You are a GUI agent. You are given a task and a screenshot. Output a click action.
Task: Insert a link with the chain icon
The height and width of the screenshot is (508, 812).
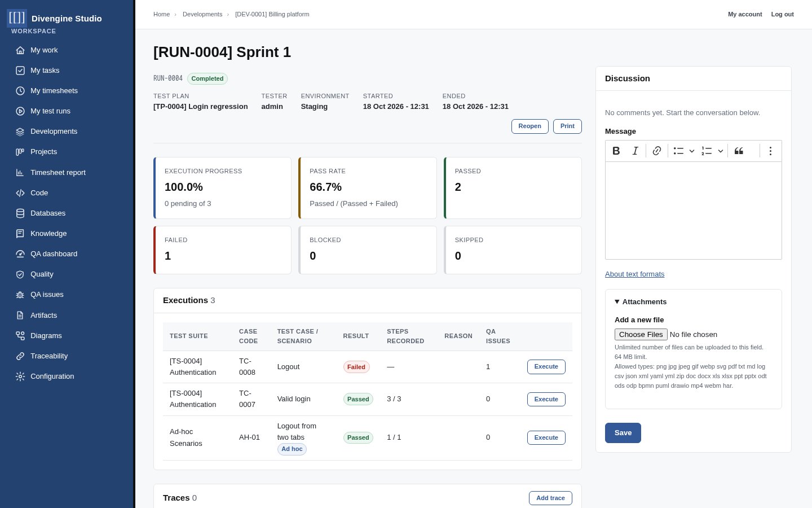pyautogui.click(x=657, y=151)
